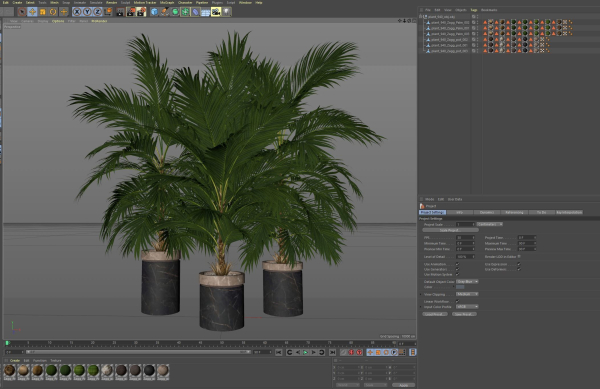Expand the Input Color Profile disclosure arrow
This screenshot has height=389, width=600.
click(421, 307)
